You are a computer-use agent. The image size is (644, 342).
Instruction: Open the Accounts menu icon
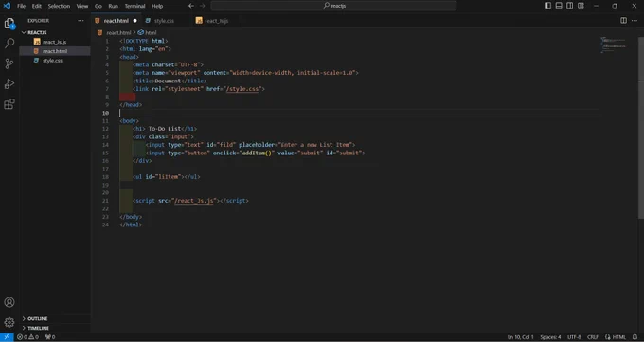click(9, 302)
